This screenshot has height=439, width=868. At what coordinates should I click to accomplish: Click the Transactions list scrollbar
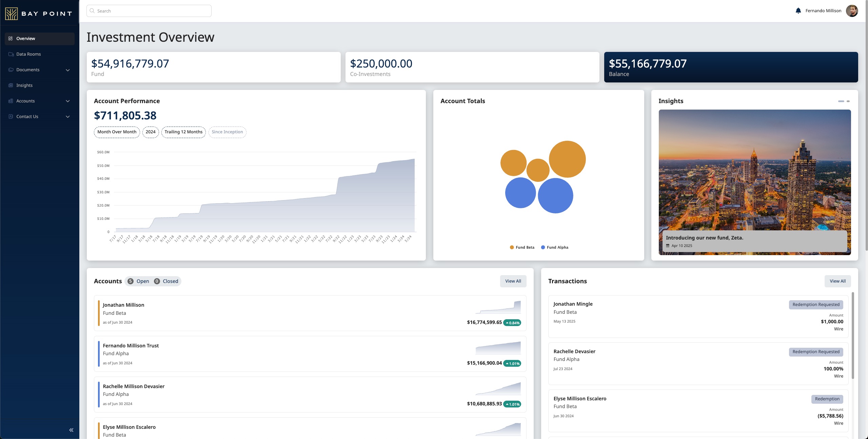(853, 335)
